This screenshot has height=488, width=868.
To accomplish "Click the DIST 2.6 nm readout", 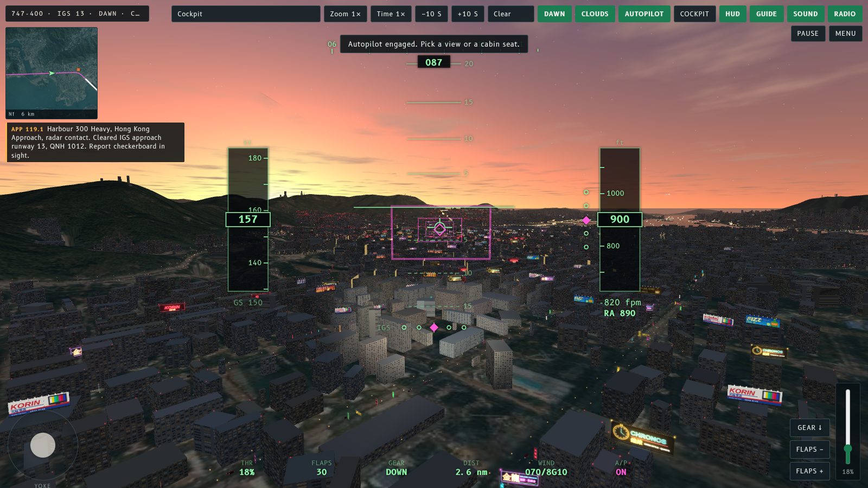I will pyautogui.click(x=471, y=467).
